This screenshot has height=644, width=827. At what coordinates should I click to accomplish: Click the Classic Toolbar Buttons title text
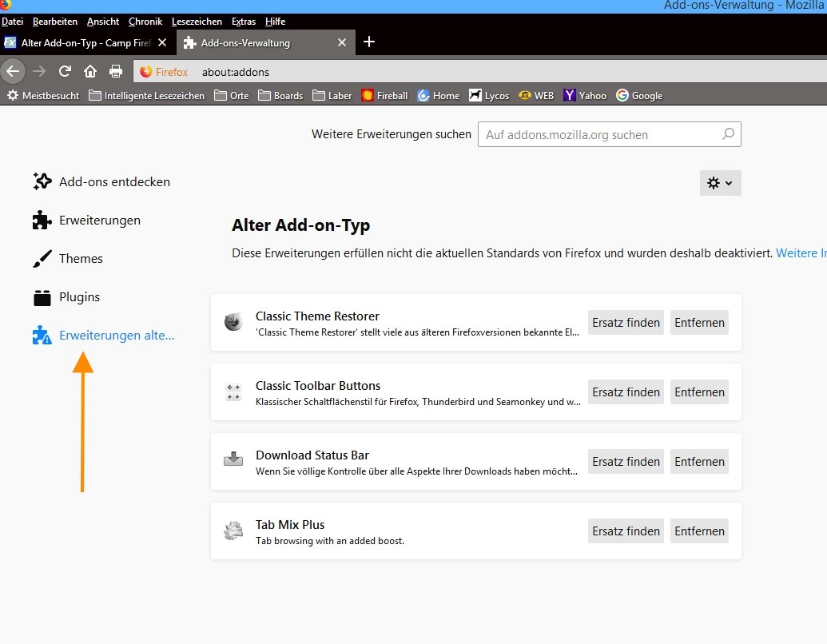click(x=318, y=386)
